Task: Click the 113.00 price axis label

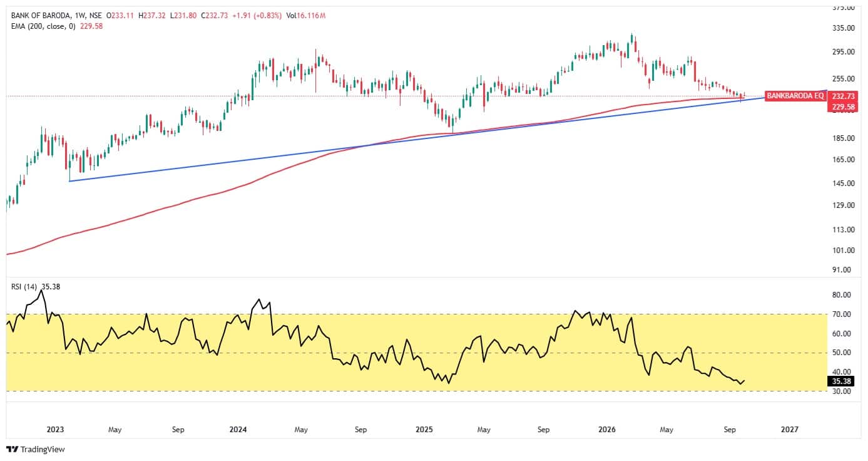Action: click(x=844, y=230)
